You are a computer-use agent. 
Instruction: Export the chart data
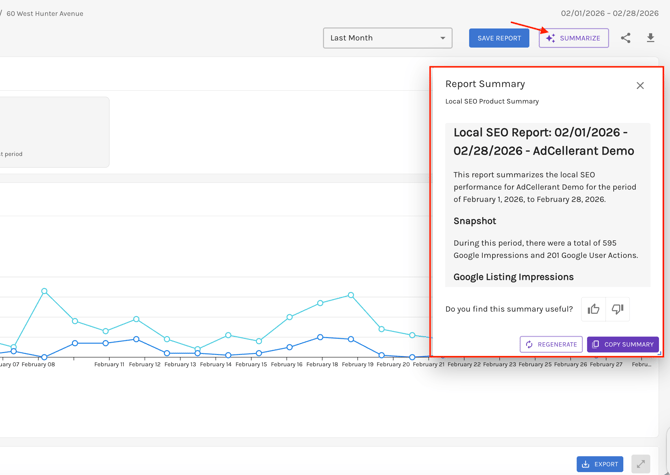pyautogui.click(x=600, y=464)
